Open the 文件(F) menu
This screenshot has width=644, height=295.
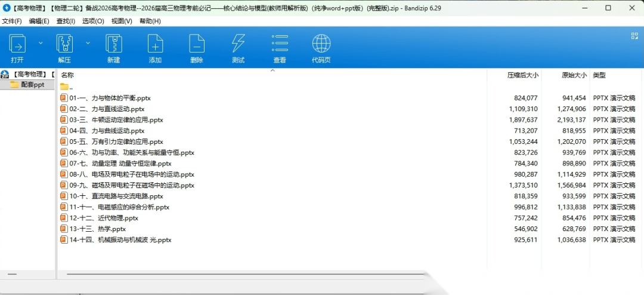(x=12, y=21)
